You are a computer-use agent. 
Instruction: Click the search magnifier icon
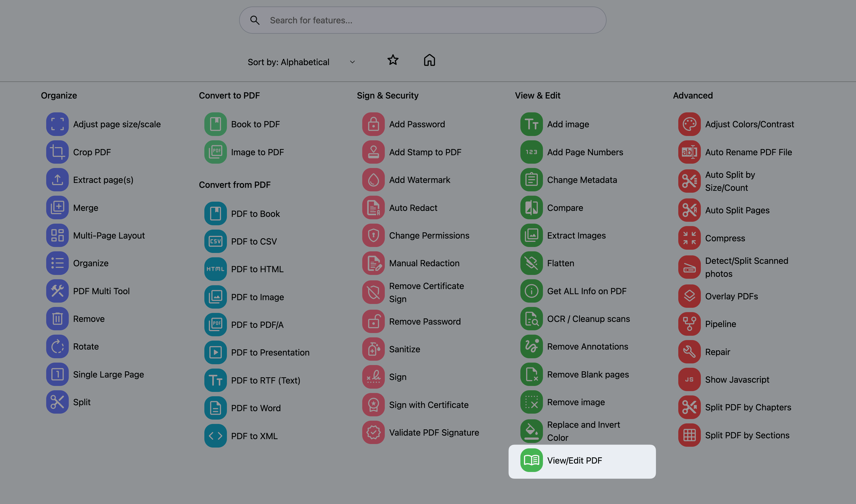(x=255, y=20)
